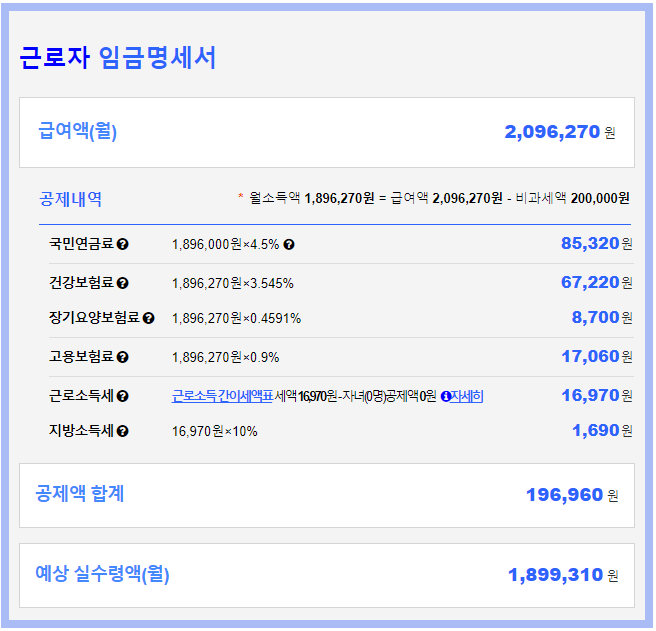Image resolution: width=656 pixels, height=631 pixels.
Task: Click help icon beside 장기요양보험료 label
Action: [149, 319]
